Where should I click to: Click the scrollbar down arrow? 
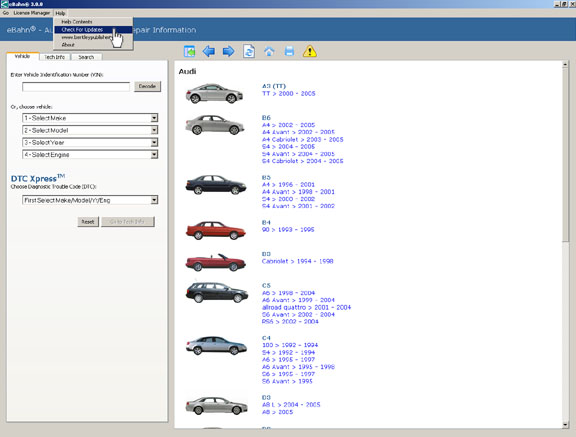(x=565, y=425)
